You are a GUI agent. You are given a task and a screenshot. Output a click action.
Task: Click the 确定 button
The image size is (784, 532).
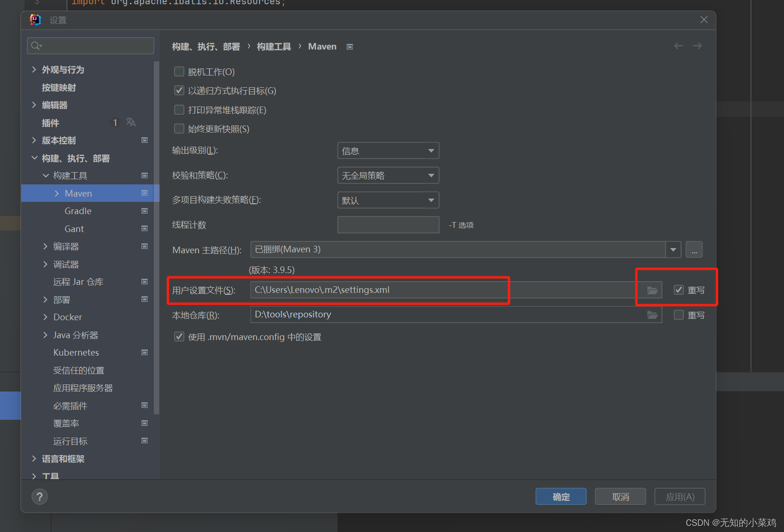point(561,497)
